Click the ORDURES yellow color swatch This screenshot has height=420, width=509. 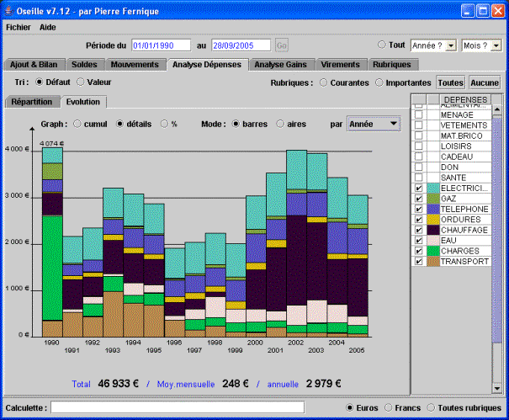(x=433, y=220)
